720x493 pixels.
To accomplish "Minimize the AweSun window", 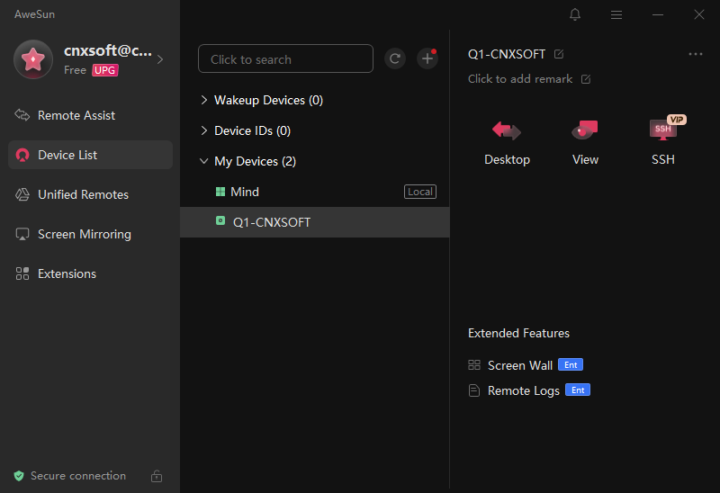I will (x=658, y=15).
